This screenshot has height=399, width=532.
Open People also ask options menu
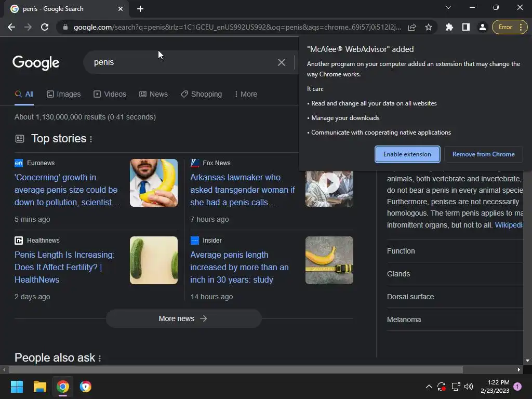(100, 358)
